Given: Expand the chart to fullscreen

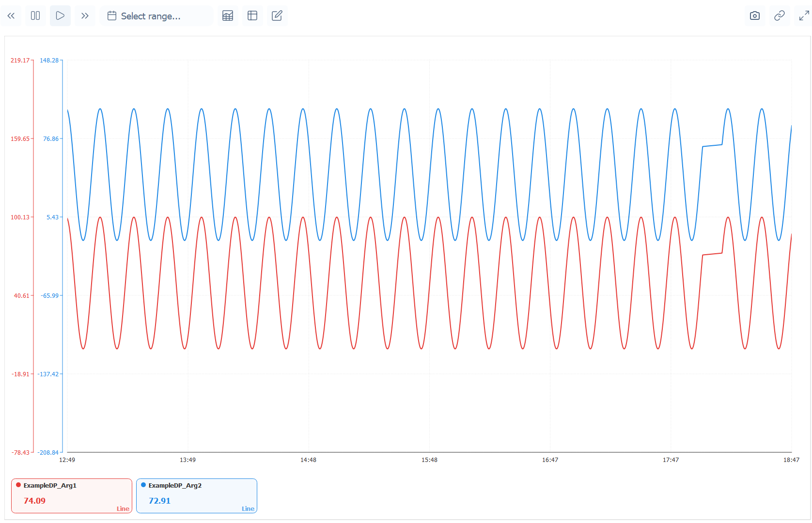Looking at the screenshot, I should [x=804, y=16].
